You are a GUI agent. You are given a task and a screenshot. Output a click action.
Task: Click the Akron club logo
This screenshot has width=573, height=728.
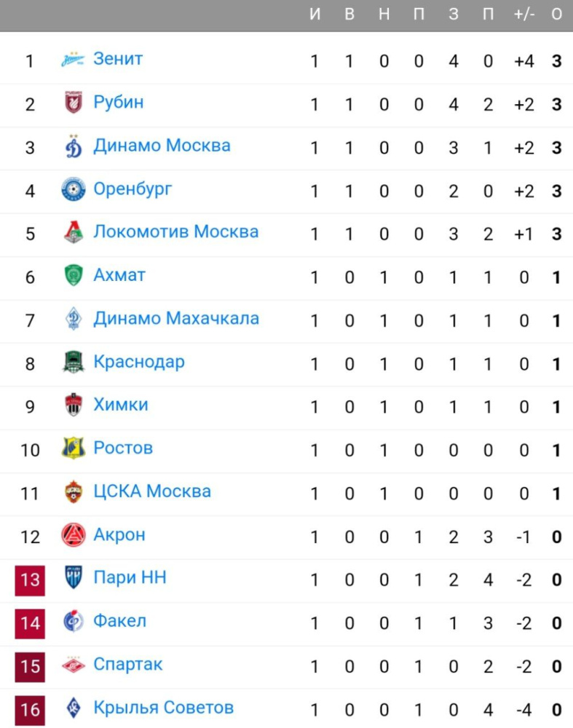point(73,535)
